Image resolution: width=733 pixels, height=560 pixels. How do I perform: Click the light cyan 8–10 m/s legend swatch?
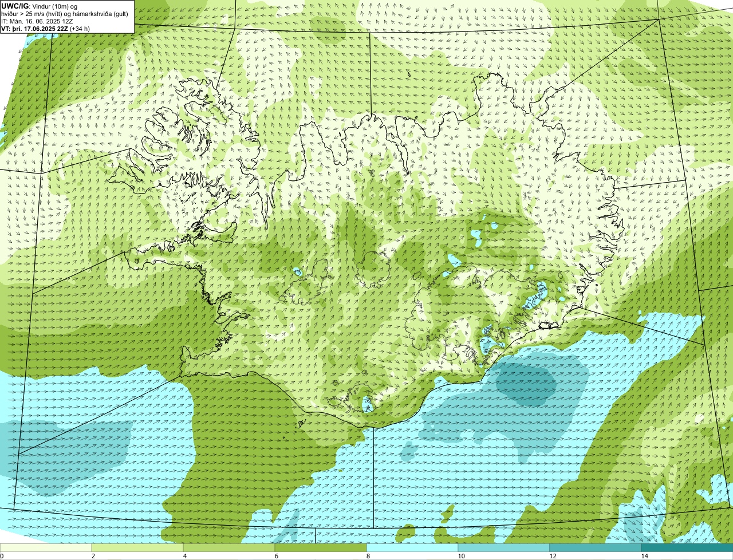(x=412, y=547)
